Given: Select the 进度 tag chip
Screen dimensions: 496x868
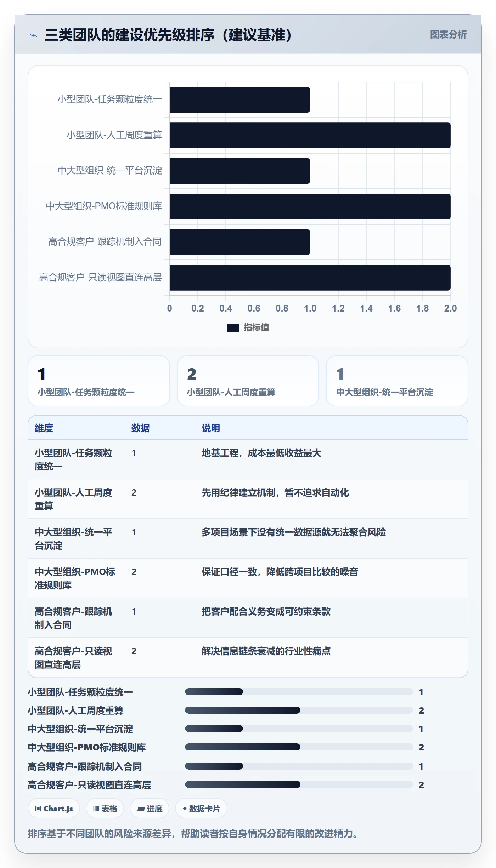Looking at the screenshot, I should (150, 809).
